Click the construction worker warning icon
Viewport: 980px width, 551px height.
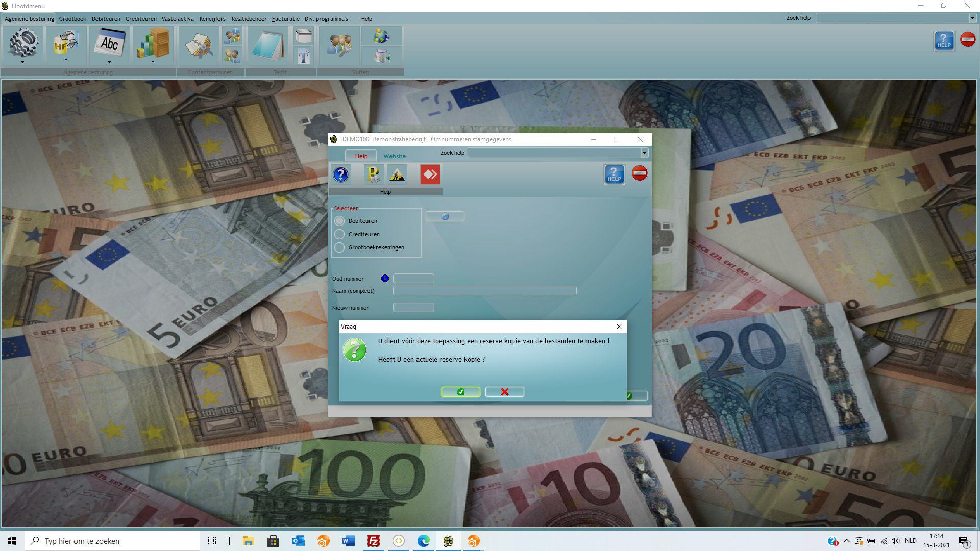(397, 174)
